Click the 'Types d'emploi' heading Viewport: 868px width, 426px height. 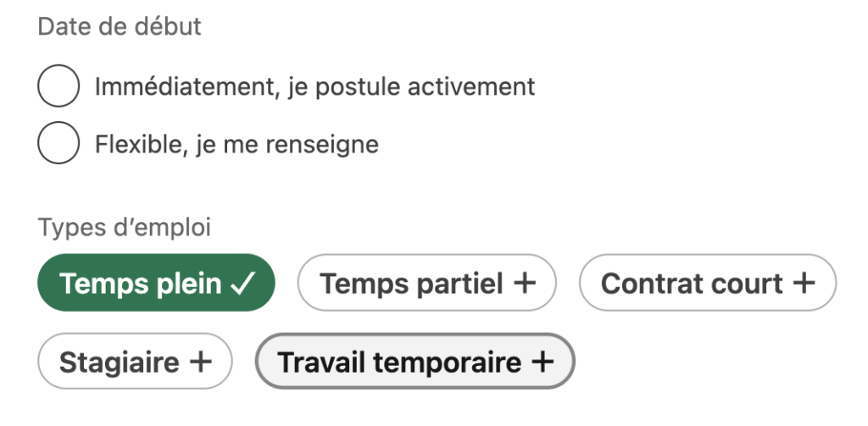click(x=124, y=227)
